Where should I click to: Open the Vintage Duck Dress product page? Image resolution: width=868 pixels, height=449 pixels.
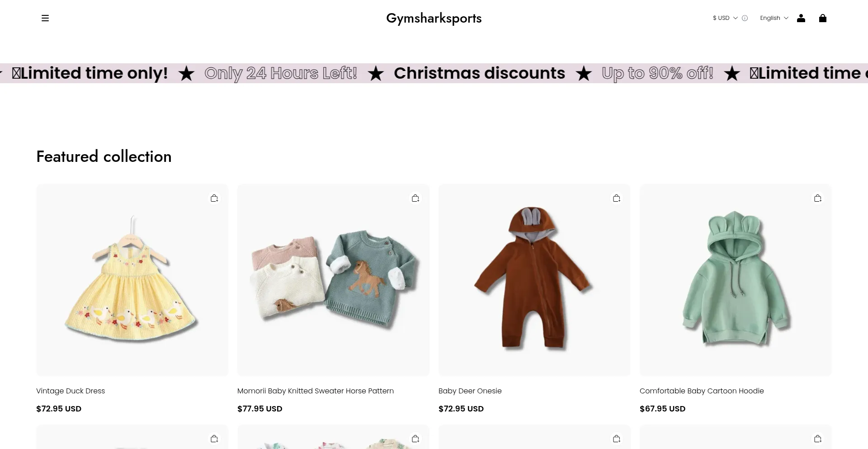click(70, 391)
